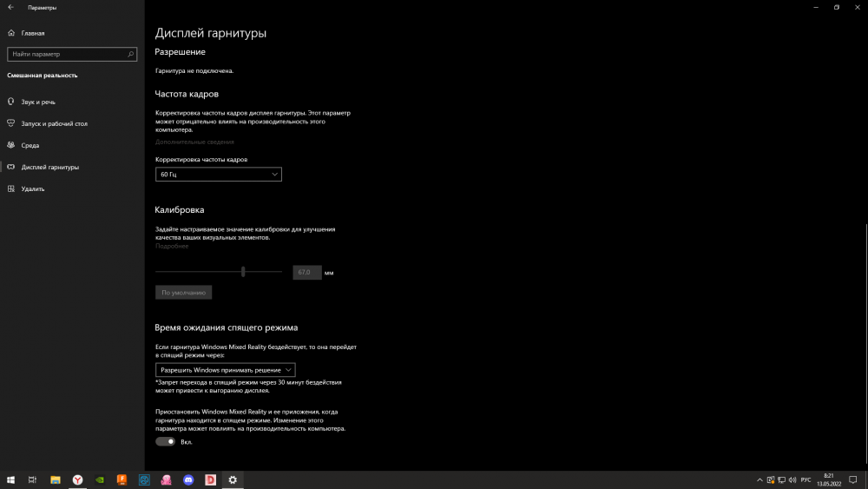Open the orange F app on taskbar
868x489 pixels.
(122, 480)
